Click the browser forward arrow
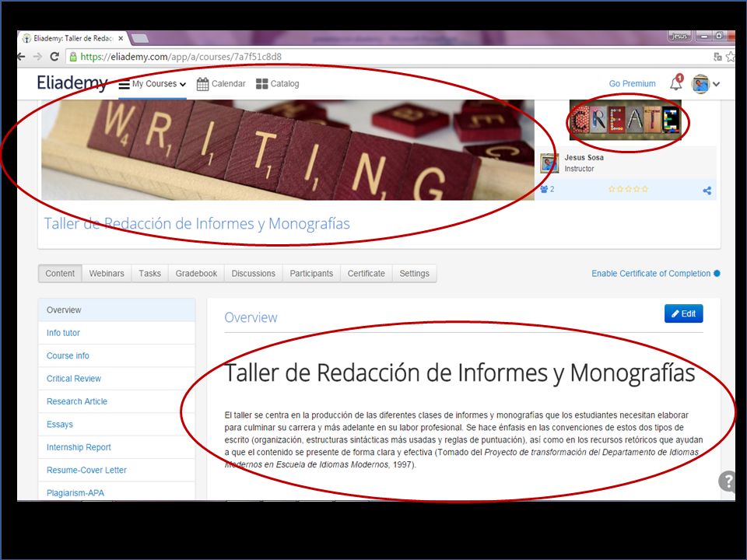747x560 pixels. pyautogui.click(x=38, y=57)
